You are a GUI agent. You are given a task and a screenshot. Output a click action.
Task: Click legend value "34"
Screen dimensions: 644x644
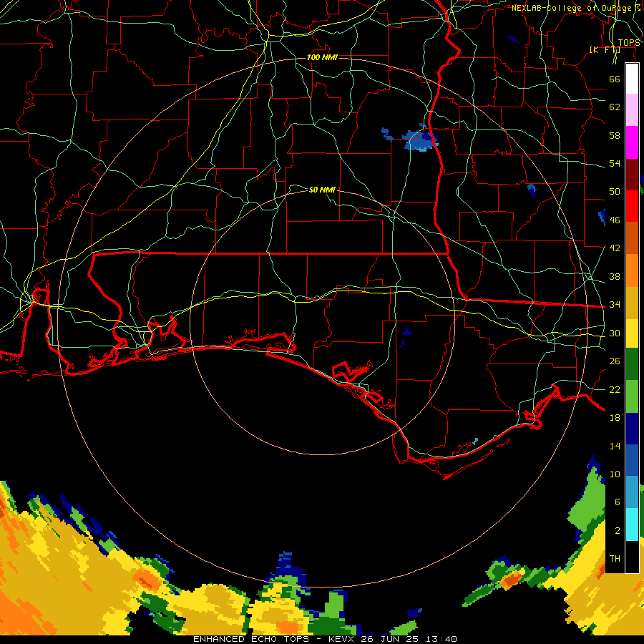tap(615, 304)
